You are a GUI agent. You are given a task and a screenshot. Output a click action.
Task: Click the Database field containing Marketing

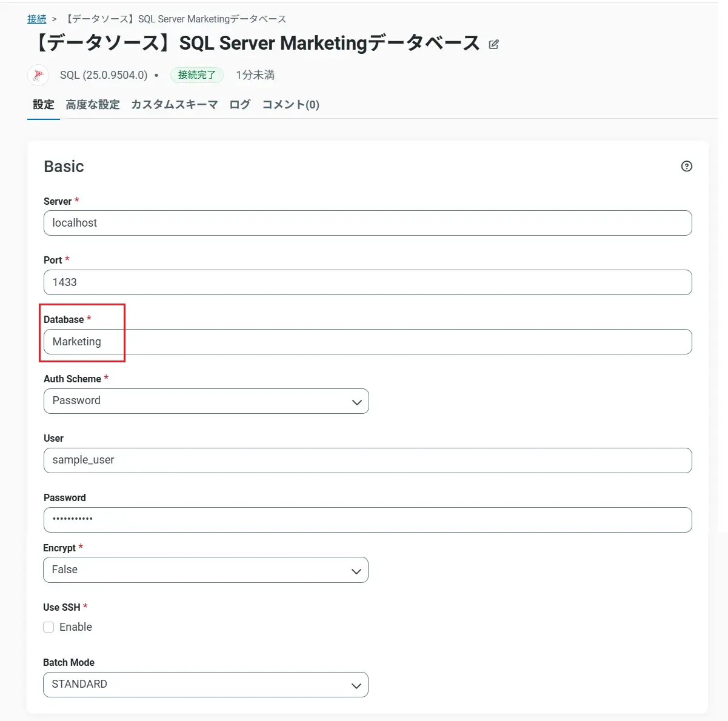(367, 342)
